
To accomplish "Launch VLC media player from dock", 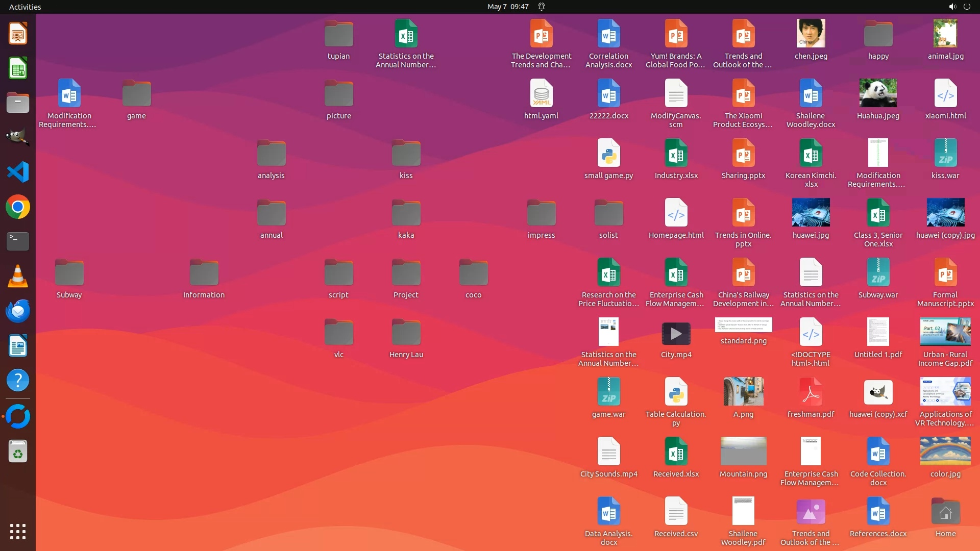I will point(18,276).
